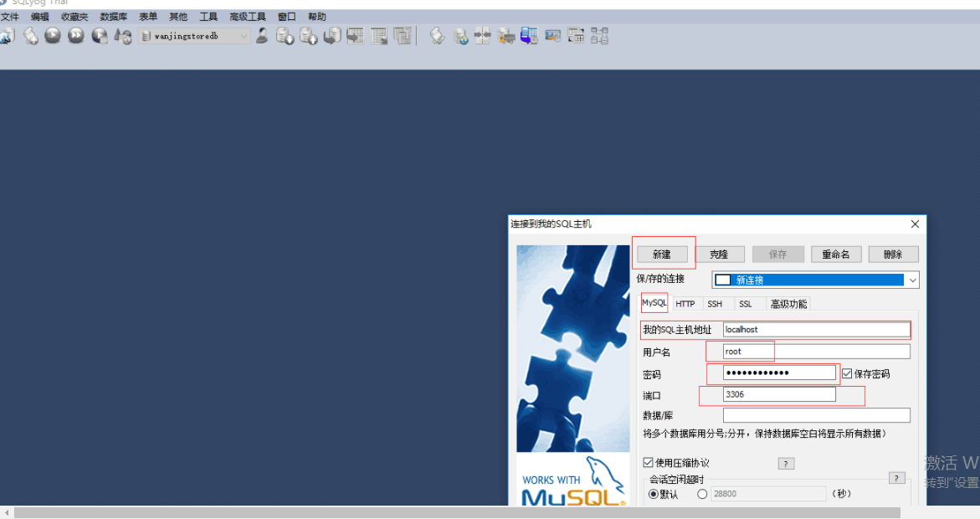Uncheck the 使用压缩协议 checkbox
The image size is (980, 519).
pyautogui.click(x=648, y=463)
